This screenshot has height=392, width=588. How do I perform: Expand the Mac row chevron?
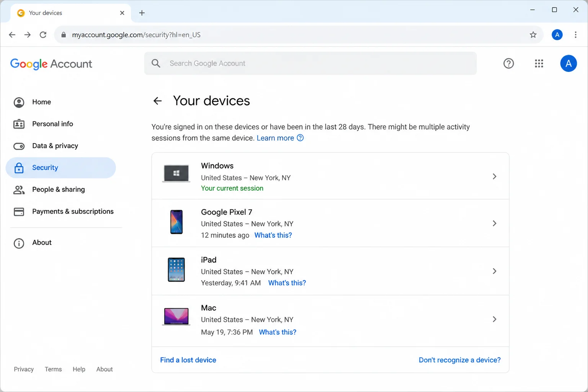(x=494, y=319)
